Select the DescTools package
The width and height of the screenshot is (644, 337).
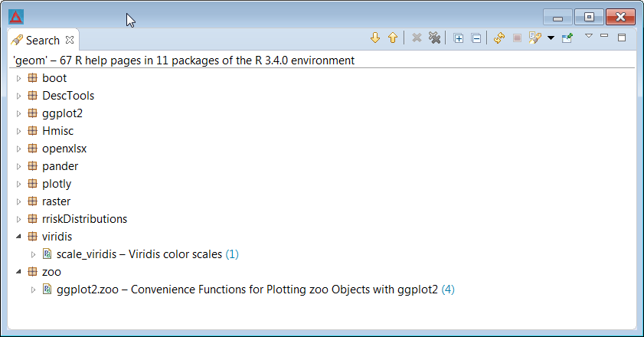click(68, 96)
